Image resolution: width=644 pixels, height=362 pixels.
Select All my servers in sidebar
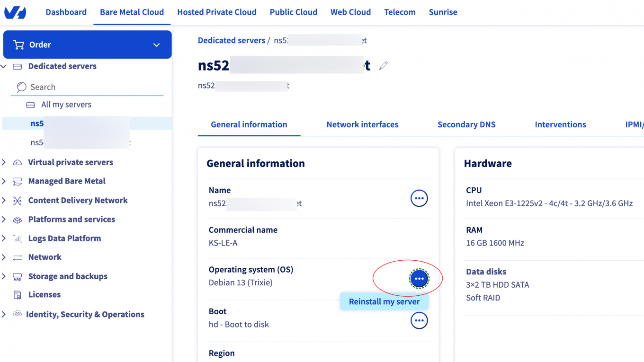click(66, 105)
